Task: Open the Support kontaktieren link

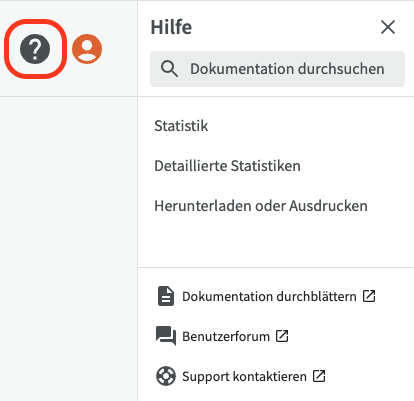Action: pos(244,377)
